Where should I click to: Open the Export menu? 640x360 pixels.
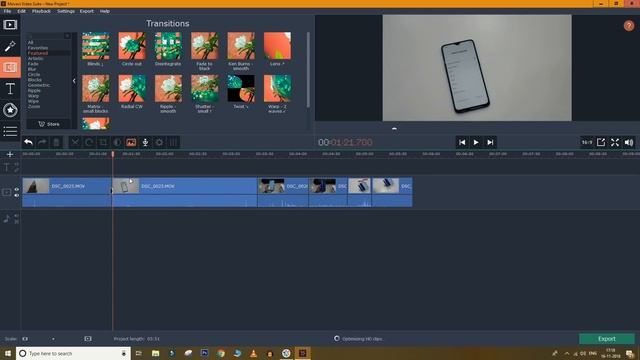[x=87, y=11]
